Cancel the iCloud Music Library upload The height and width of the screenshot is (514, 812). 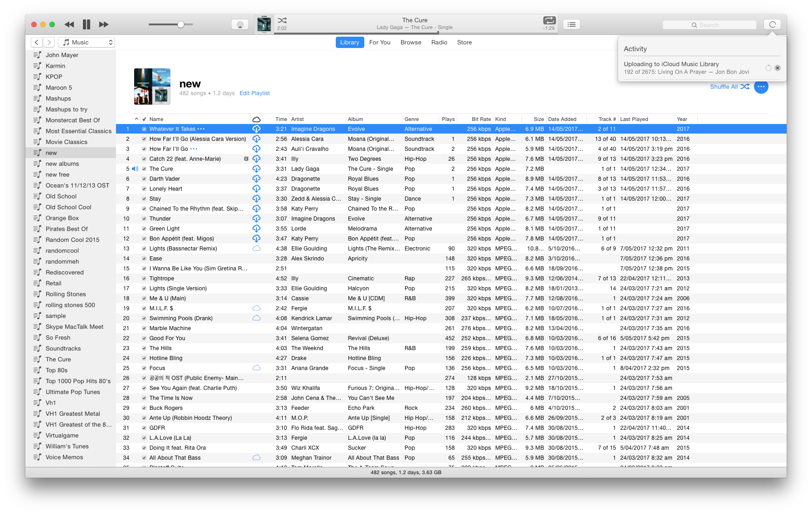[x=778, y=68]
